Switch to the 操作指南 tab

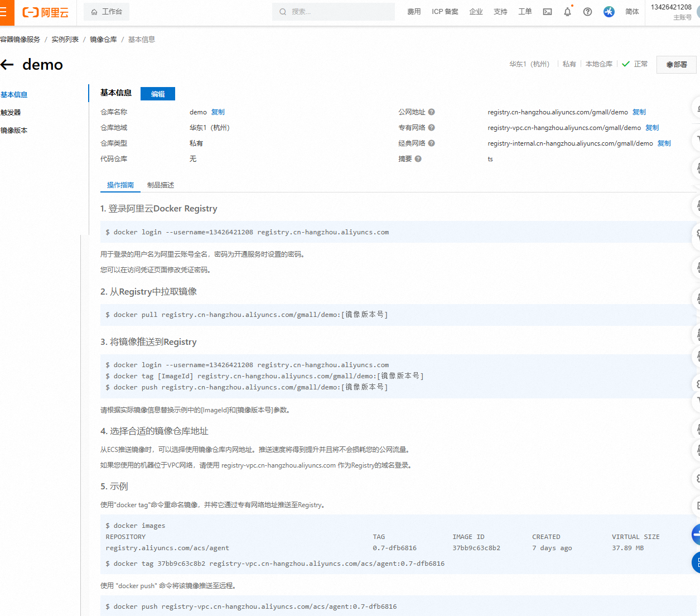[120, 185]
